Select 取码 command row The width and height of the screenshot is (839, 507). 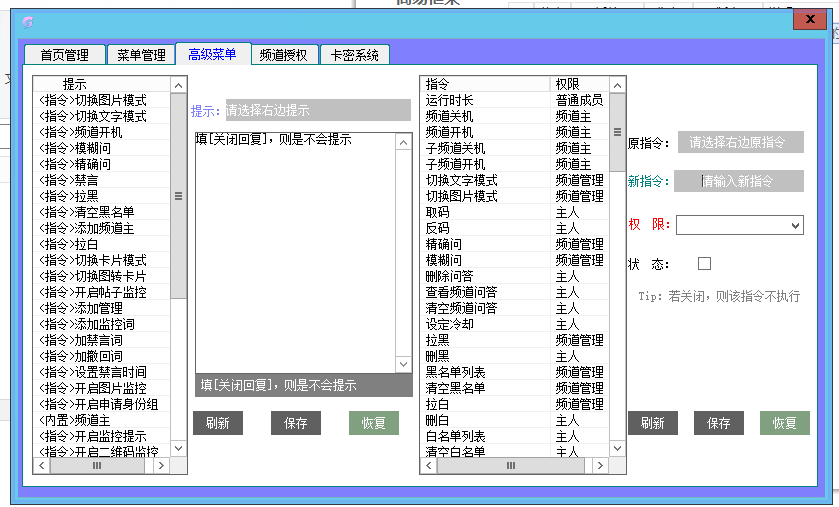[x=515, y=212]
